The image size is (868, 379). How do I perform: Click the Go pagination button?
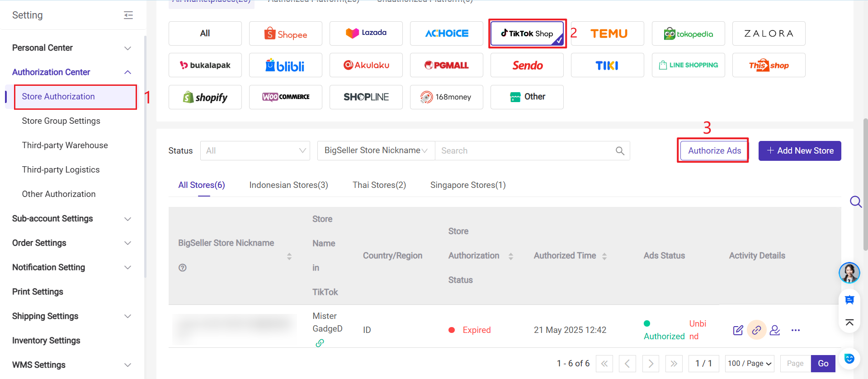point(823,364)
